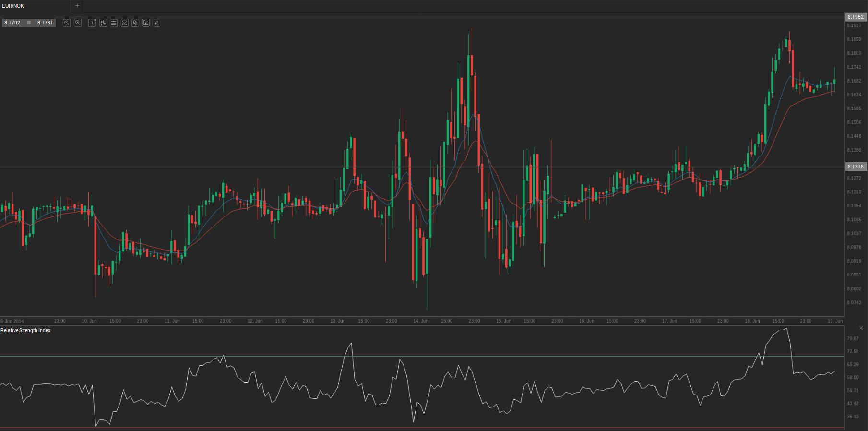This screenshot has width=868, height=431.
Task: Select the drawing pencil tool
Action: click(156, 23)
